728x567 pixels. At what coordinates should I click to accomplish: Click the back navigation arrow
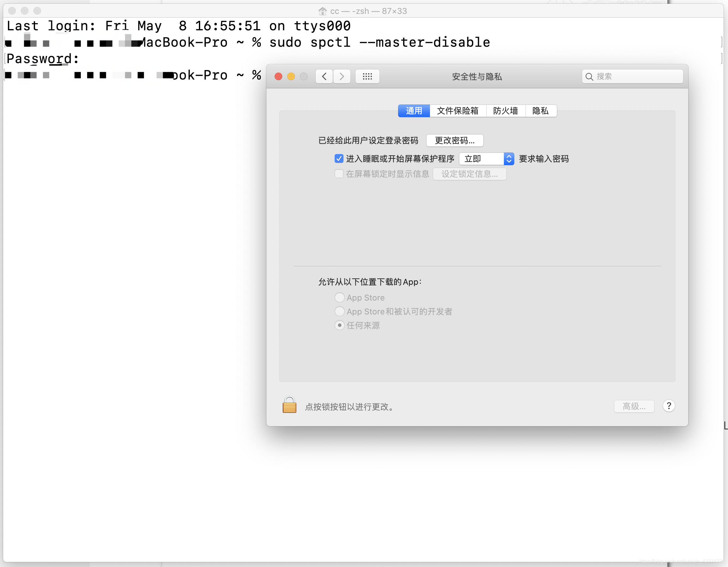point(324,77)
